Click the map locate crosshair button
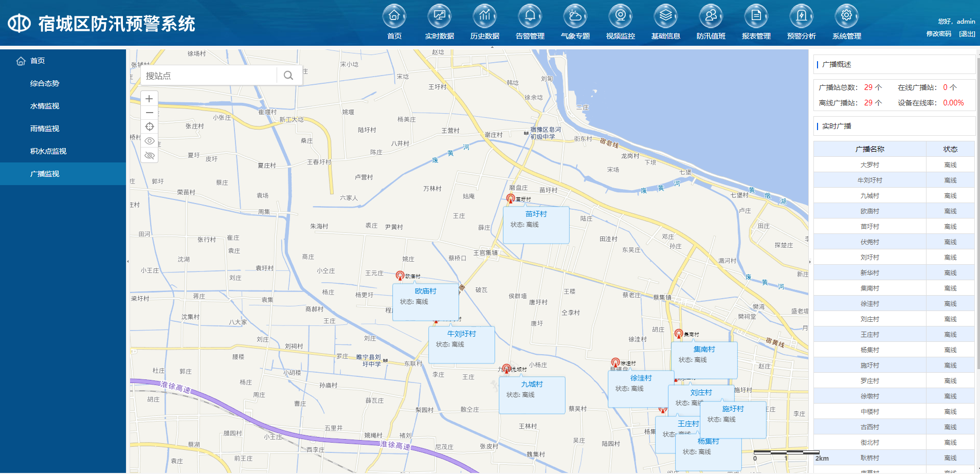Screen dimensions: 980x474 (x=150, y=126)
